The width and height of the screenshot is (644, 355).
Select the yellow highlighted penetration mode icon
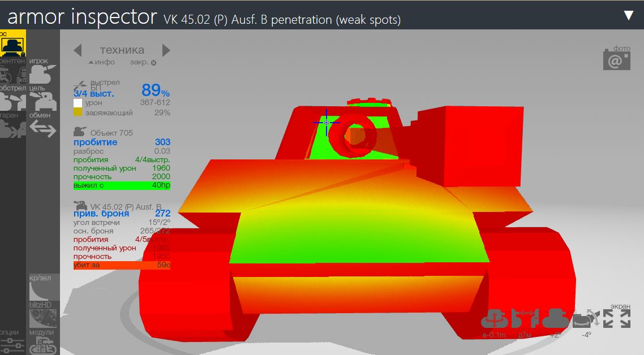[x=12, y=43]
